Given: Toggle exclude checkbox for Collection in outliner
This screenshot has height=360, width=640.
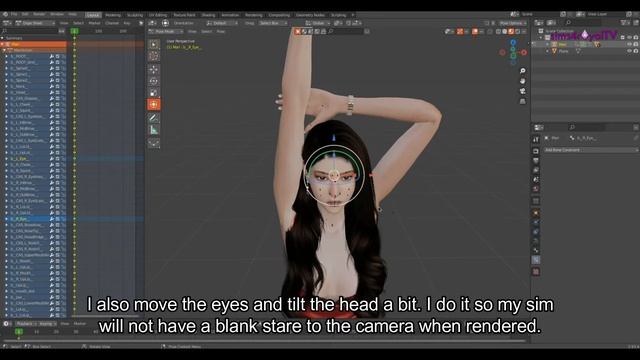Looking at the screenshot, I should click(623, 37).
